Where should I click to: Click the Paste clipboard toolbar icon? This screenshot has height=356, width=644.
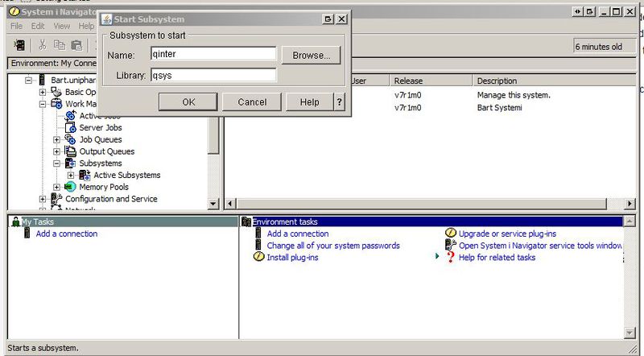[76, 45]
